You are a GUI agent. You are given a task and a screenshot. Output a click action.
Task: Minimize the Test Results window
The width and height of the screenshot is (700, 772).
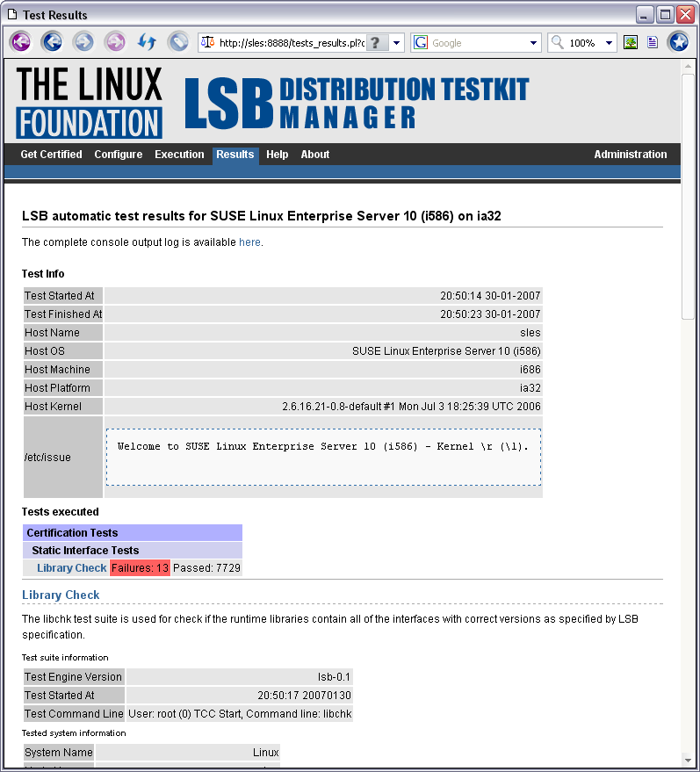pos(644,15)
